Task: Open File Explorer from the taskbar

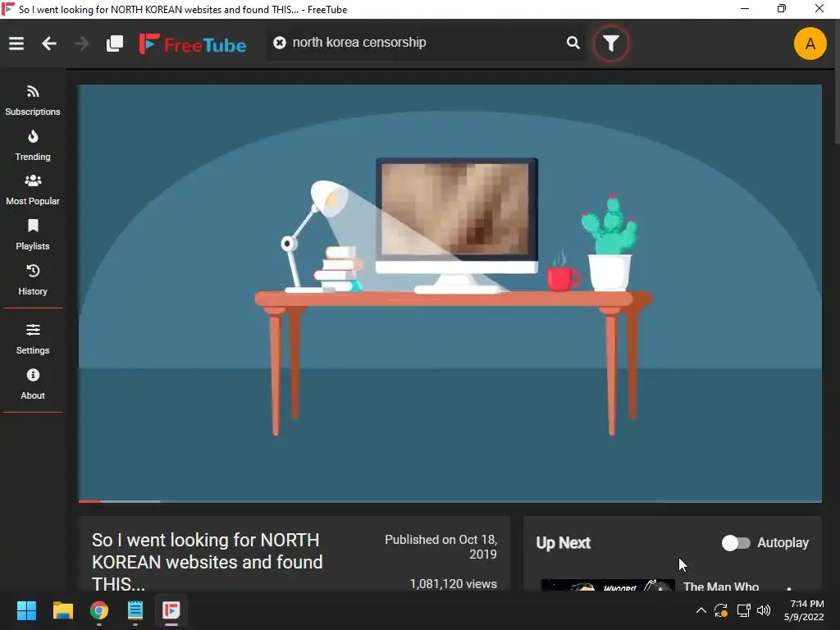Action: point(62,610)
